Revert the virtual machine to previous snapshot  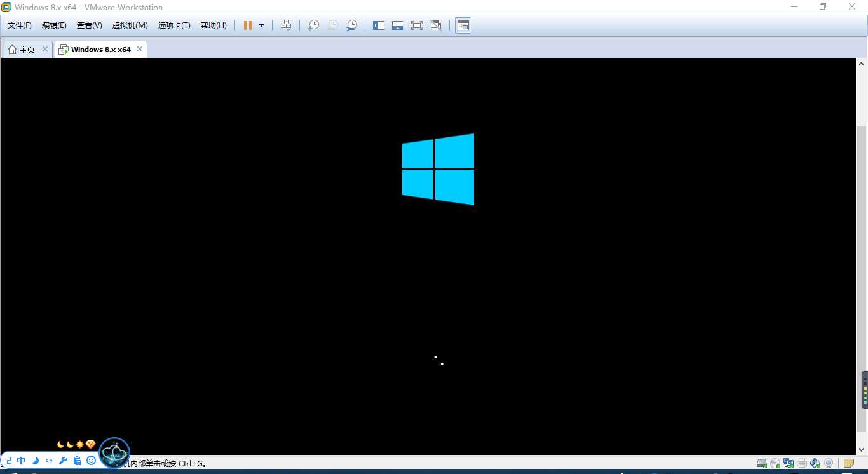(332, 25)
